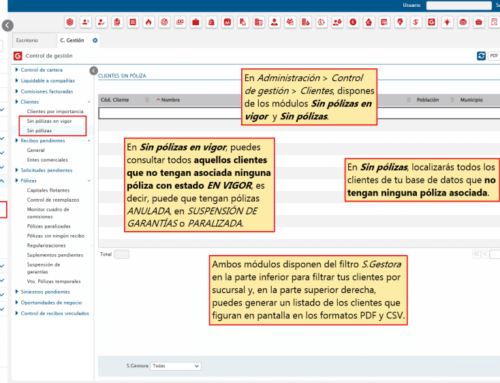Collapse the Control de gestión tree panel
Screen dimensions: 500x383
94,71
